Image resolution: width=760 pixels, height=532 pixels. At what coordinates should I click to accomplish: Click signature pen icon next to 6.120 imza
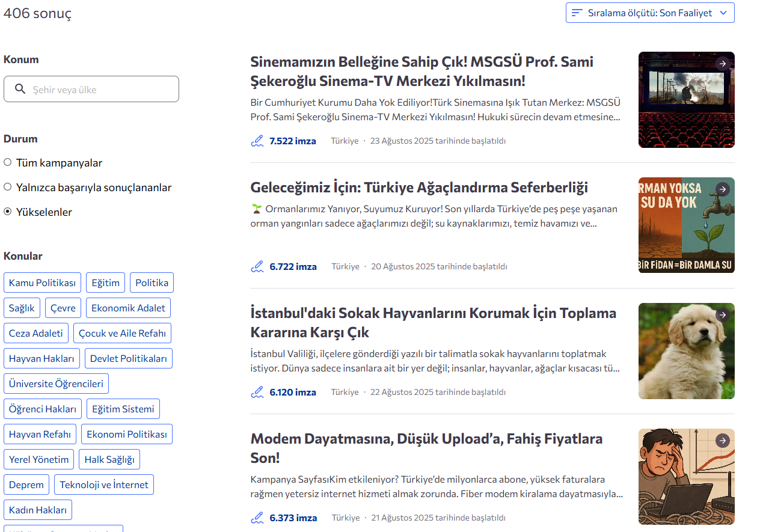tap(257, 392)
